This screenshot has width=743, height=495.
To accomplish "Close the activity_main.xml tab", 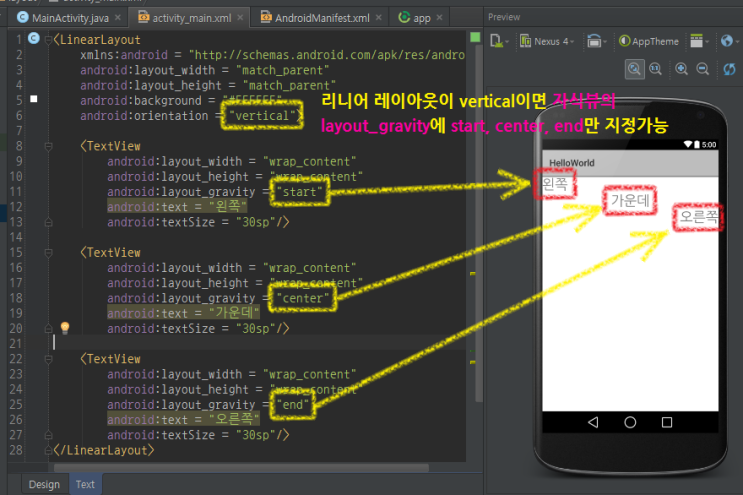I will (x=240, y=18).
